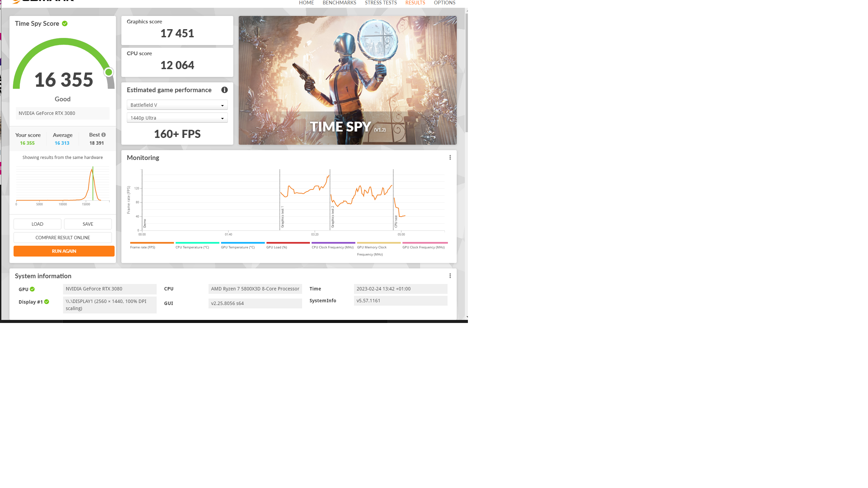868x488 pixels.
Task: Click COMPARE RESULT ONLINE button
Action: click(63, 238)
